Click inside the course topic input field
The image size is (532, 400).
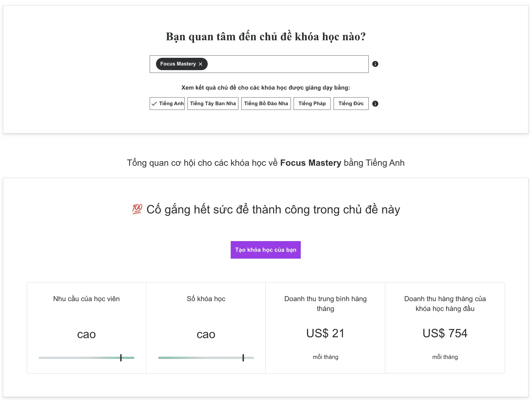point(287,64)
